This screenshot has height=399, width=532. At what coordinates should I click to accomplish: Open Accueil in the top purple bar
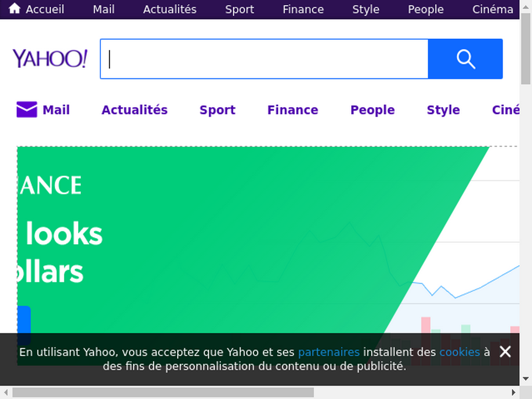pyautogui.click(x=45, y=9)
